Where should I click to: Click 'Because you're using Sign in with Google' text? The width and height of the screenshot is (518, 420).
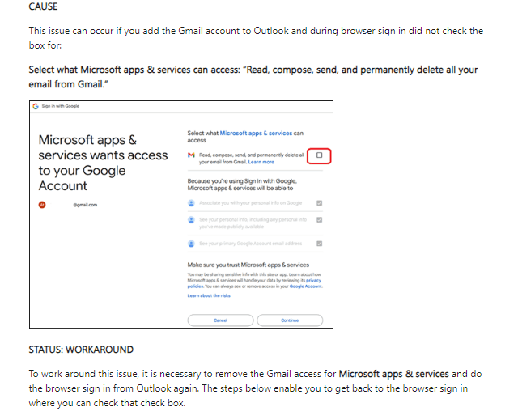point(242,185)
